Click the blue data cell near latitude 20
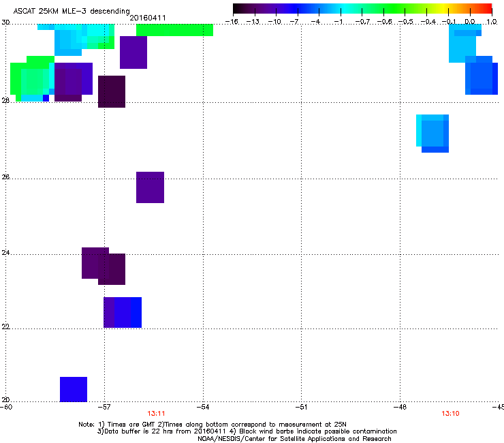 coord(74,389)
